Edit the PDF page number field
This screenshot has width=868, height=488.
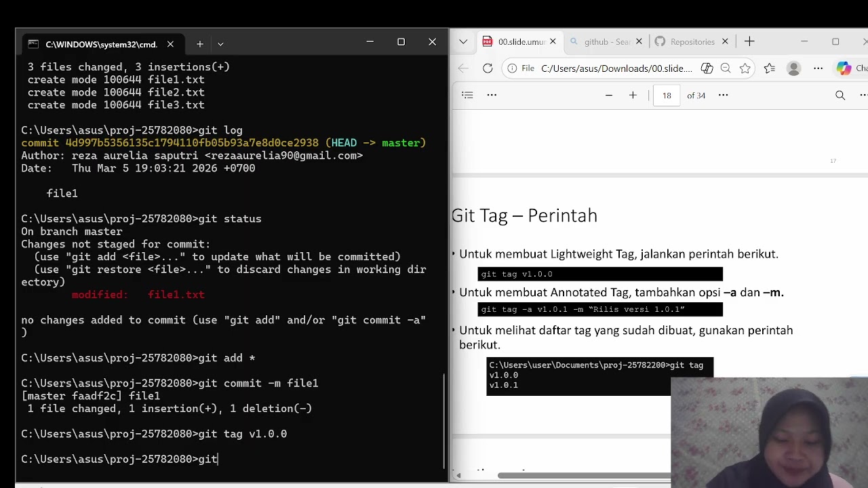(667, 96)
